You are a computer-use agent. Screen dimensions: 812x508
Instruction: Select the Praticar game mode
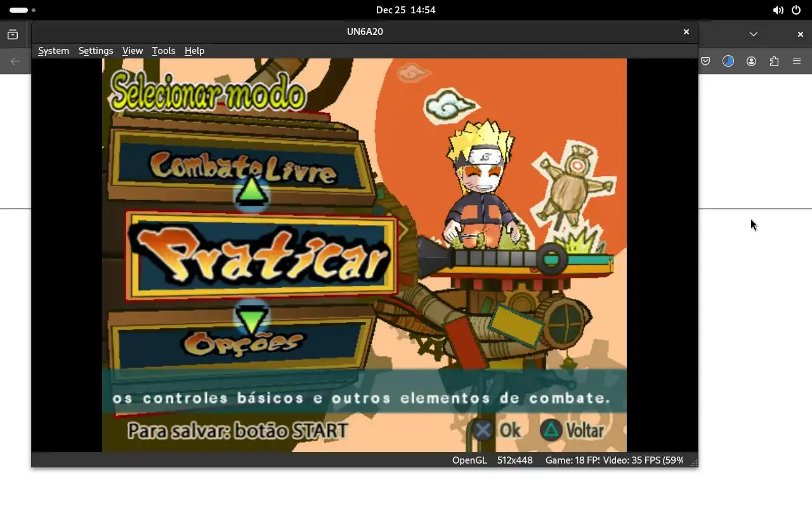[261, 256]
